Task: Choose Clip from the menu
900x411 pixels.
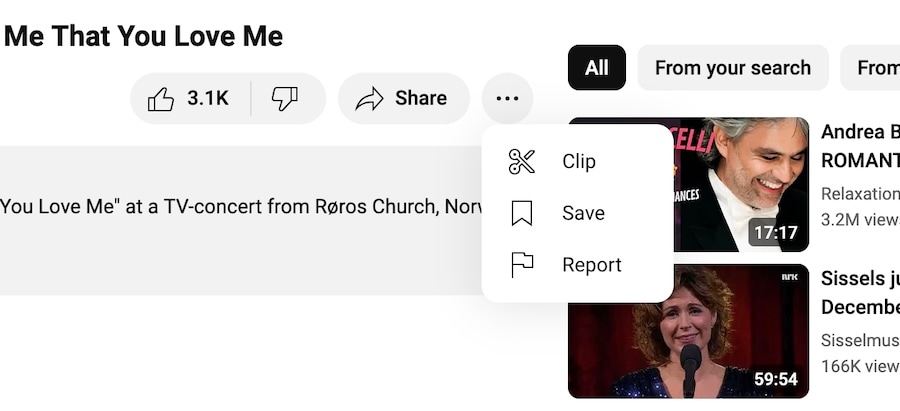Action: click(578, 161)
